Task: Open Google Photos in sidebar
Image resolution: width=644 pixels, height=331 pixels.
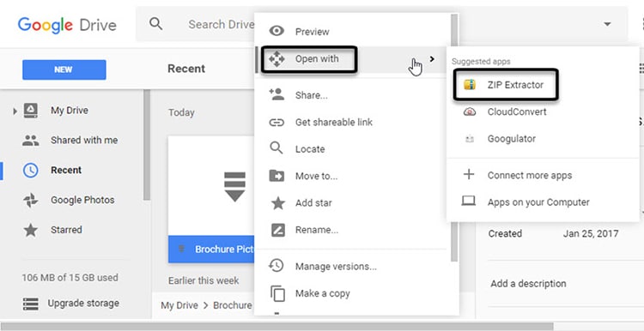Action: click(x=82, y=200)
